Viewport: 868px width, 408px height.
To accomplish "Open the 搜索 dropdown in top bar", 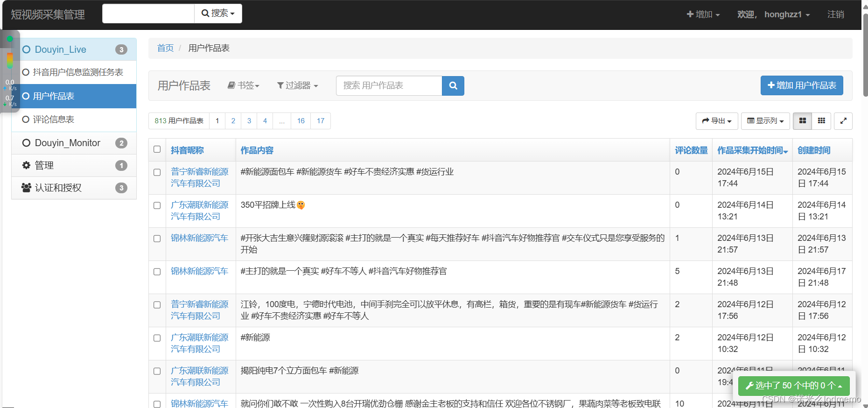I will point(218,14).
